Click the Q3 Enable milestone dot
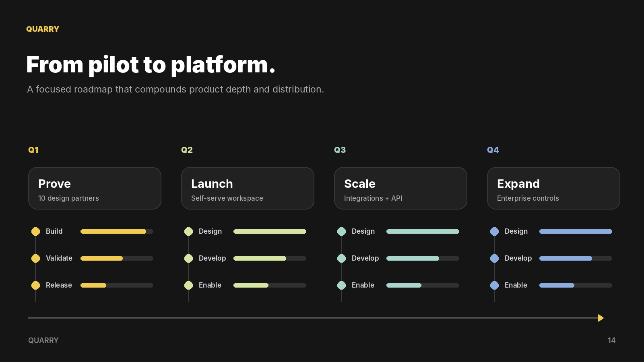Image resolution: width=644 pixels, height=362 pixels. [x=342, y=285]
